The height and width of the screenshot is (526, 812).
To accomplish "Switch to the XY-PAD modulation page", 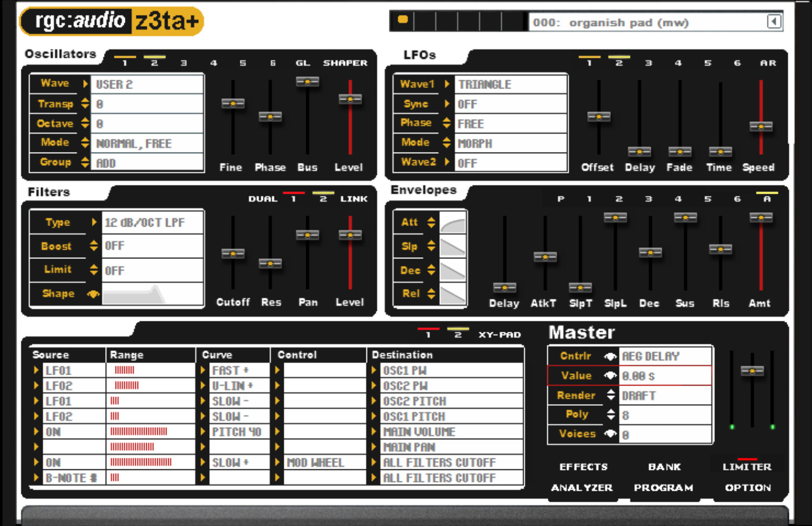I will tap(499, 335).
